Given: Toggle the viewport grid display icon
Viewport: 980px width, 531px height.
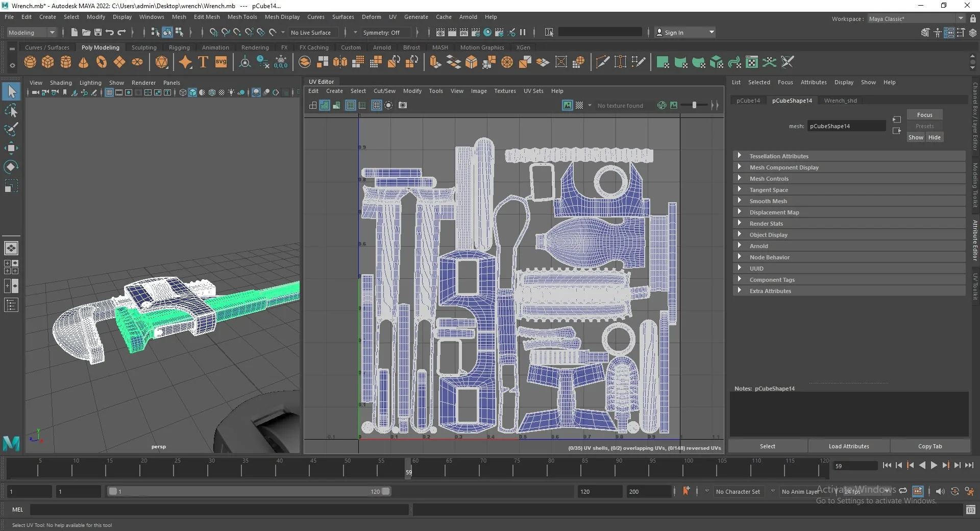Looking at the screenshot, I should coord(109,92).
